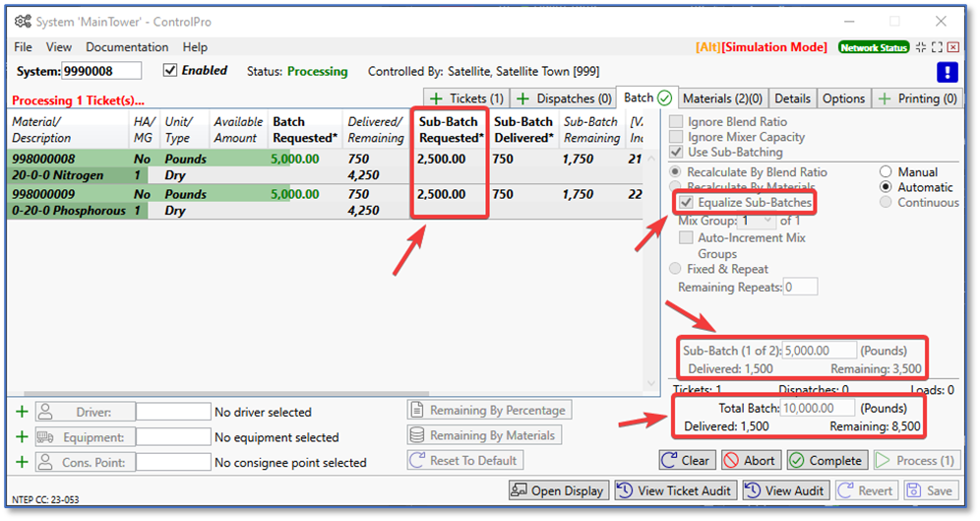Viewport: 980px width, 521px height.
Task: Enable the Ignore Mixer Capacity checkbox
Action: (676, 137)
